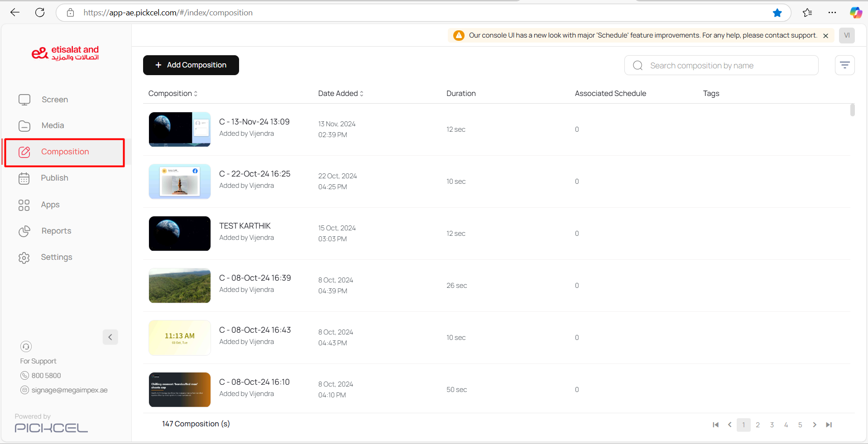Viewport: 868px width, 444px height.
Task: Jump to the last page of compositions
Action: pos(829,425)
